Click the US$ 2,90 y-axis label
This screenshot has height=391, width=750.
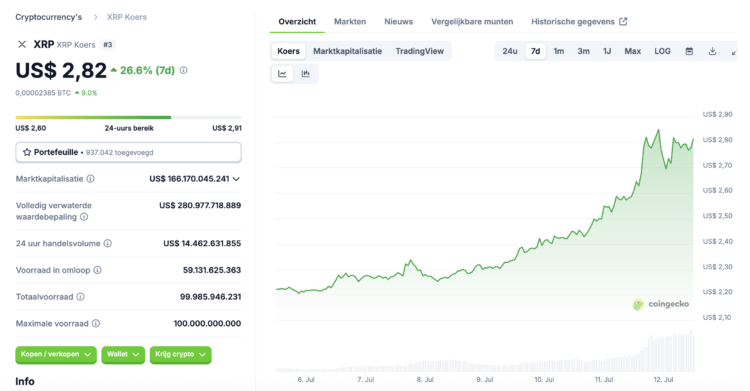(717, 114)
